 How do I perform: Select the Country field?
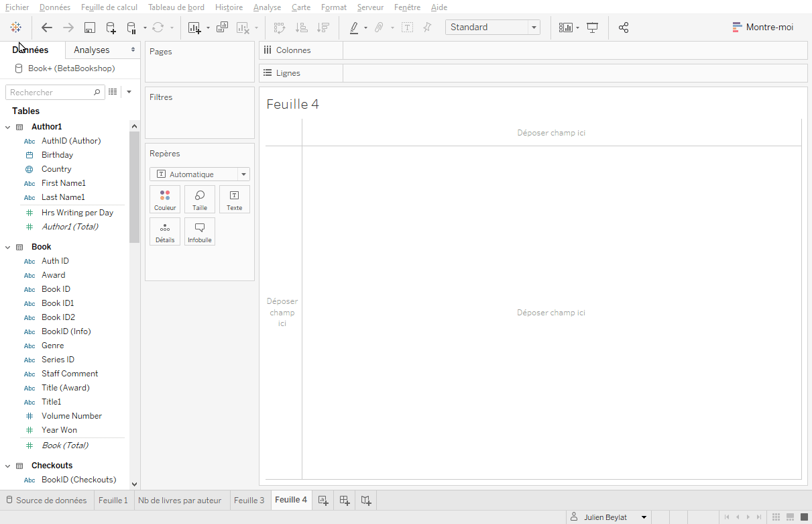pyautogui.click(x=56, y=169)
